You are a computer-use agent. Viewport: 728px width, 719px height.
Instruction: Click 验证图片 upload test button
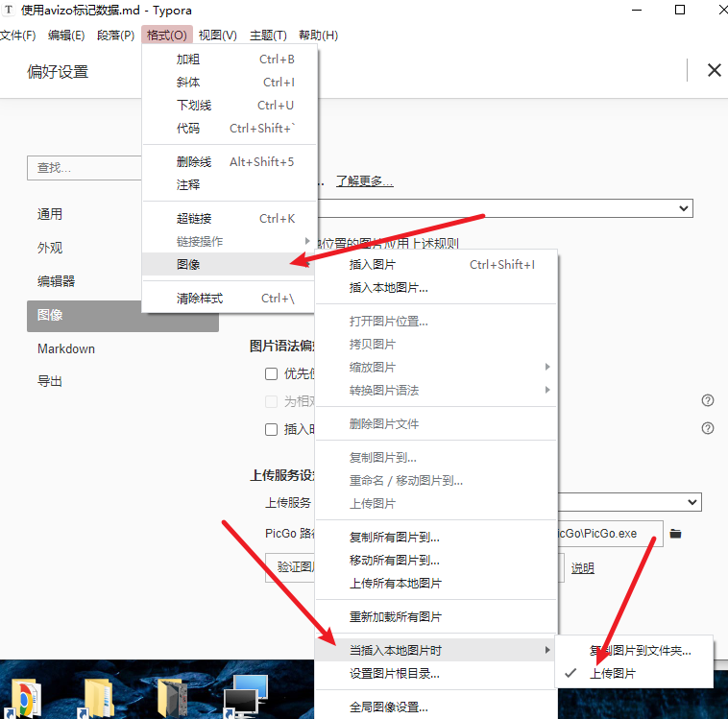pos(292,567)
